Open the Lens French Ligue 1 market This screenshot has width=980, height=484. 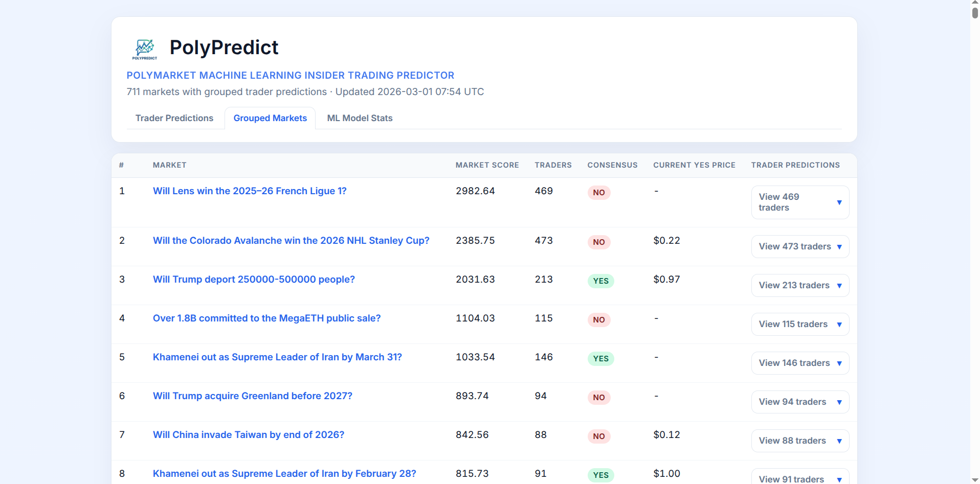[x=250, y=191]
